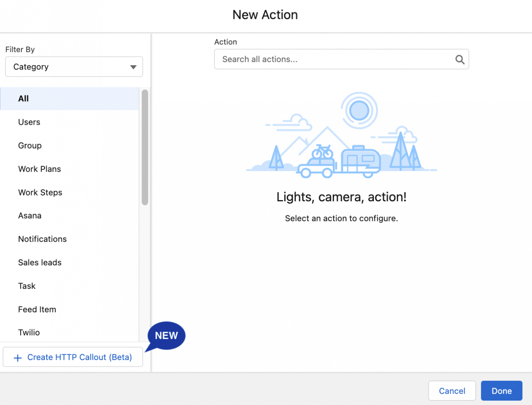Open the Notifications category
The image size is (532, 405).
pyautogui.click(x=69, y=239)
